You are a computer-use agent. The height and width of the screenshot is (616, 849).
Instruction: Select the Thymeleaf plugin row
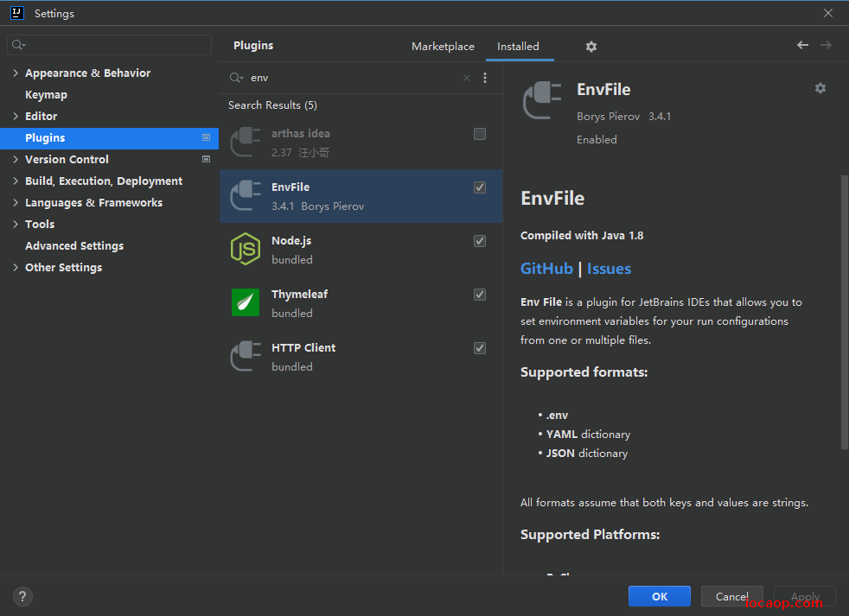click(x=361, y=303)
